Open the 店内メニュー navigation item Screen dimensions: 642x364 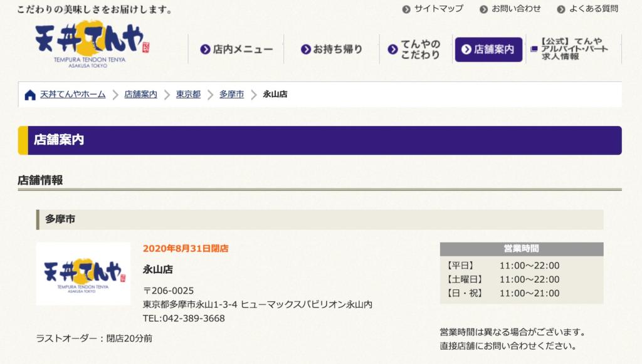coord(236,49)
